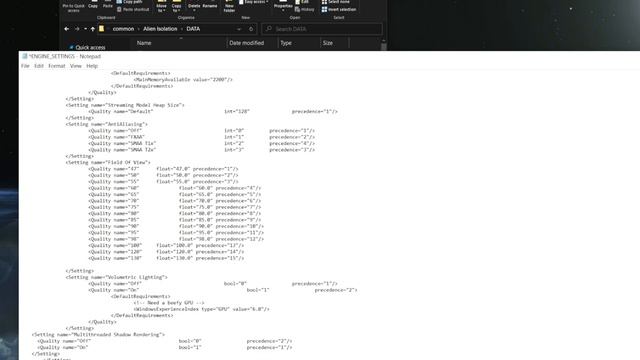This screenshot has width=640, height=360.
Task: Click the Quality name="SMAA T2x" line
Action: (x=202, y=150)
